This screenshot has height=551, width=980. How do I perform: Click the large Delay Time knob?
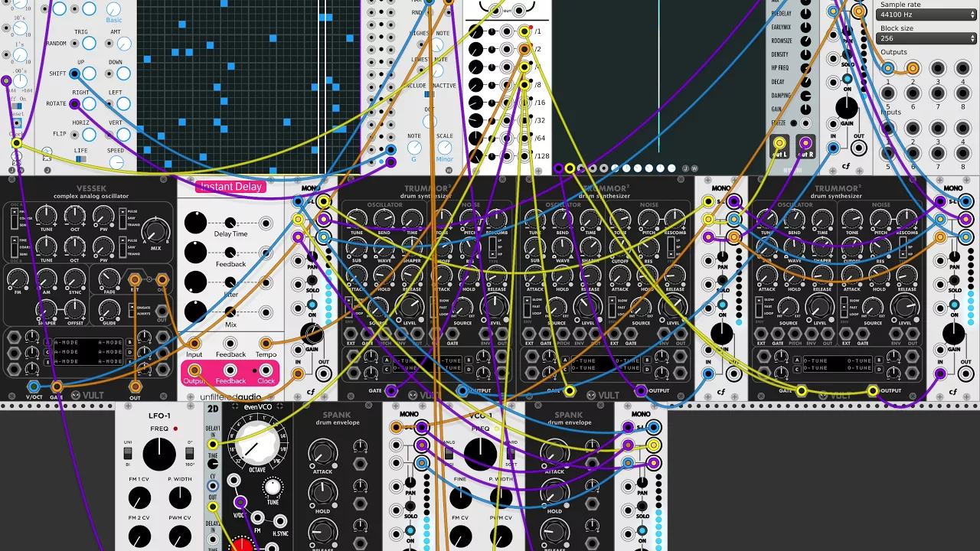coord(195,223)
